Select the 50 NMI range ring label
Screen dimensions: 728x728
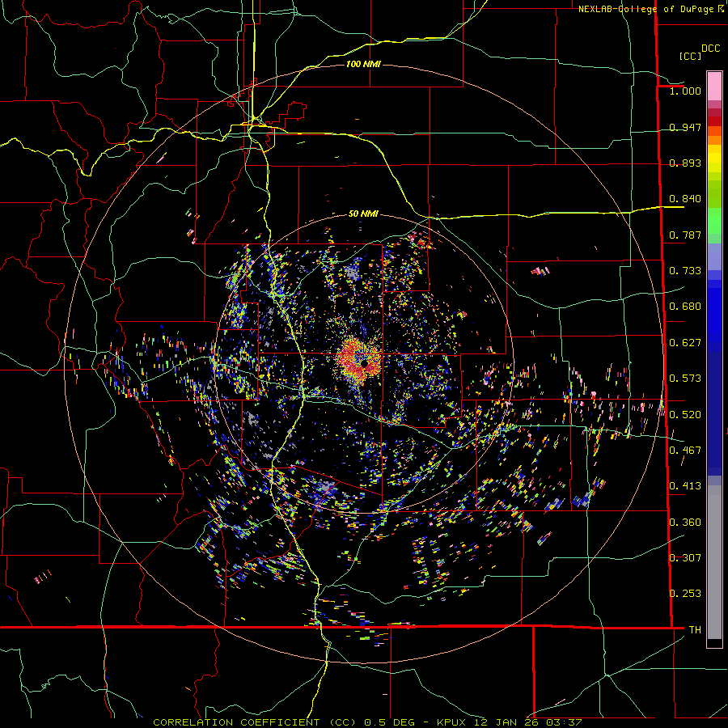pyautogui.click(x=363, y=214)
